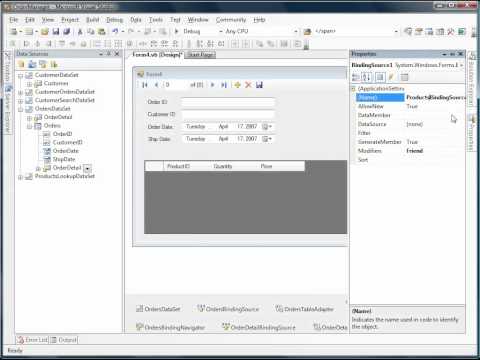Sort Properties alphabetically
This screenshot has height=360, width=480.
(366, 77)
